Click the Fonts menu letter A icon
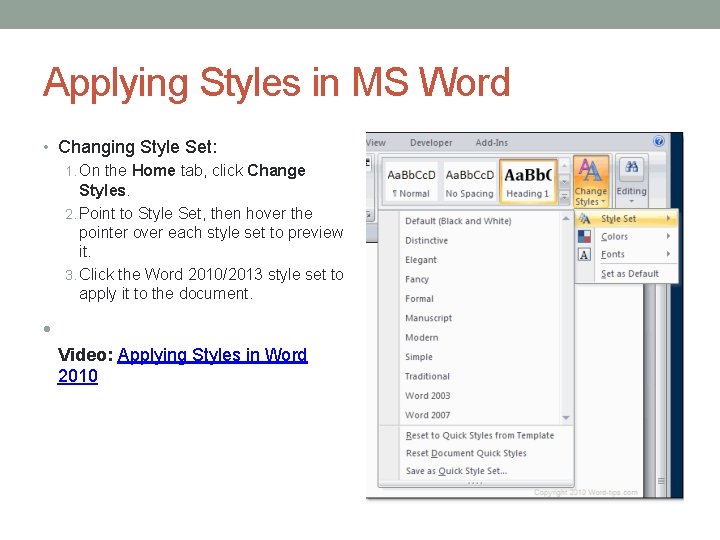This screenshot has height=540, width=720. [584, 254]
